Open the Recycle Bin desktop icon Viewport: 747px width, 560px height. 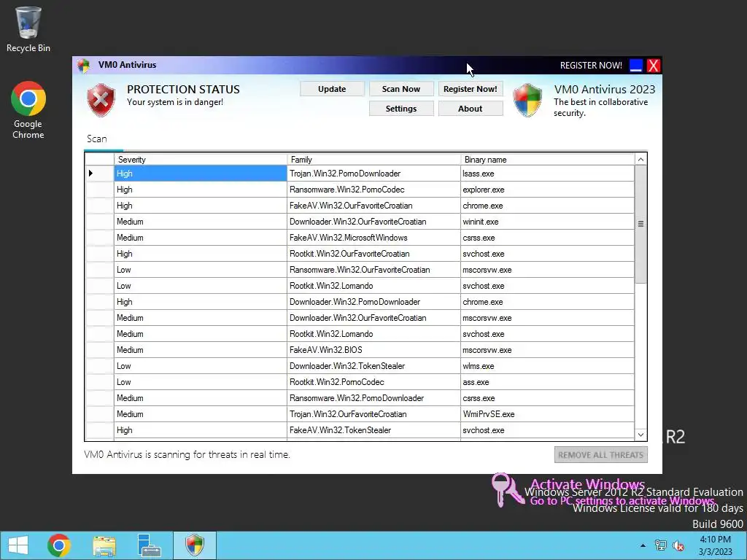(28, 29)
